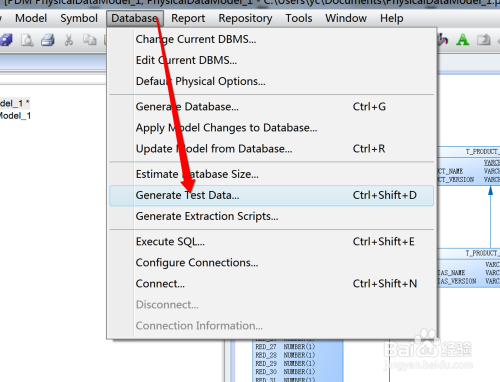Choose Edit Current DBMS...
Viewport: 500px width, 382px height.
(x=271, y=60)
